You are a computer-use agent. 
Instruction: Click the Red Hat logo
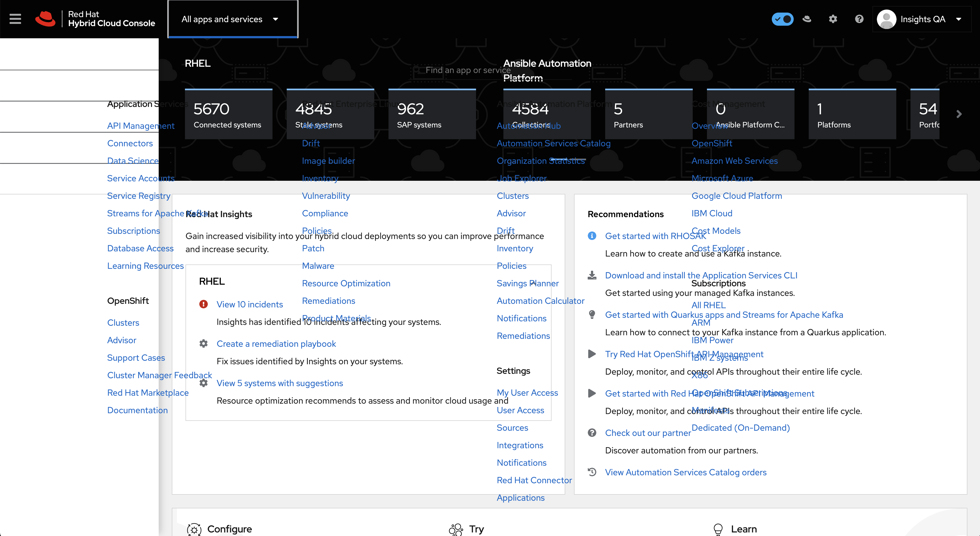click(x=45, y=19)
